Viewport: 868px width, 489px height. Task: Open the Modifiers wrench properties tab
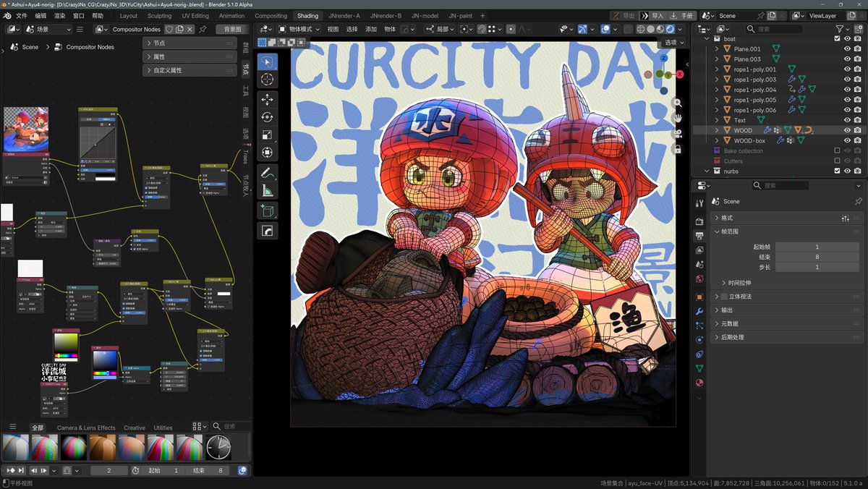point(699,310)
